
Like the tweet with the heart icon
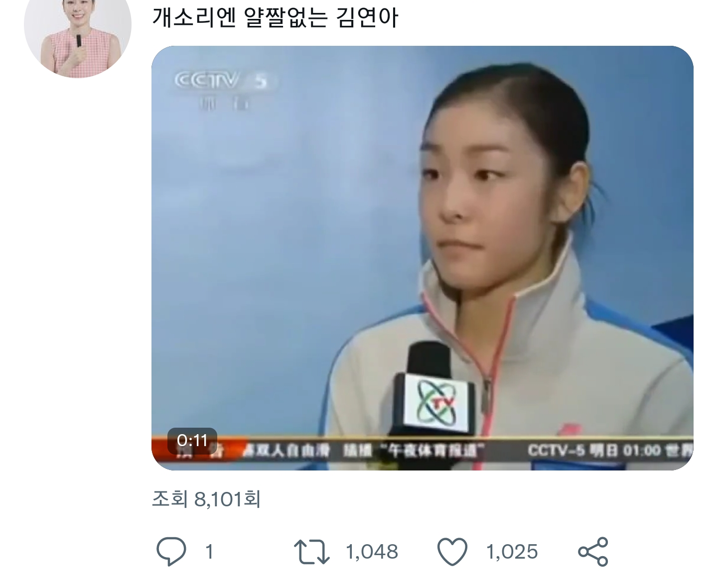[x=452, y=552]
